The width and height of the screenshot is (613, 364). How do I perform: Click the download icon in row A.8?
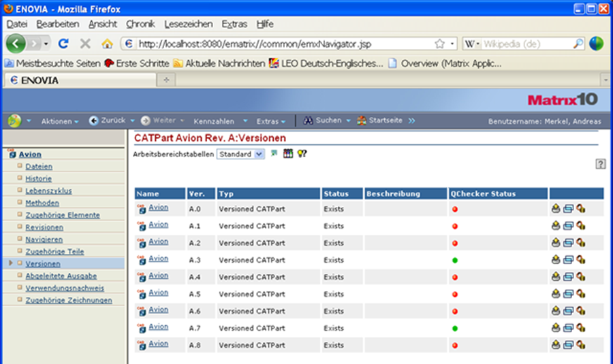(556, 345)
